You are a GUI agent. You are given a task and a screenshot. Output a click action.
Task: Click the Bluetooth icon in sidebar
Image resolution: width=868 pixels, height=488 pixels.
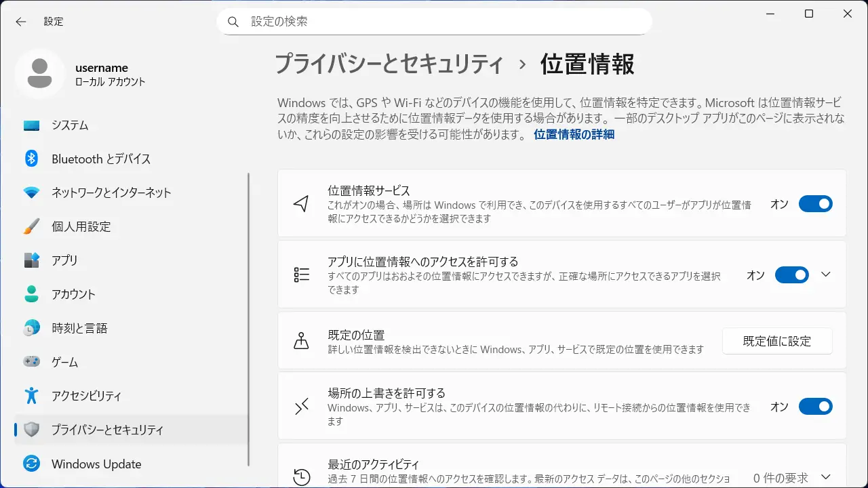pos(32,159)
